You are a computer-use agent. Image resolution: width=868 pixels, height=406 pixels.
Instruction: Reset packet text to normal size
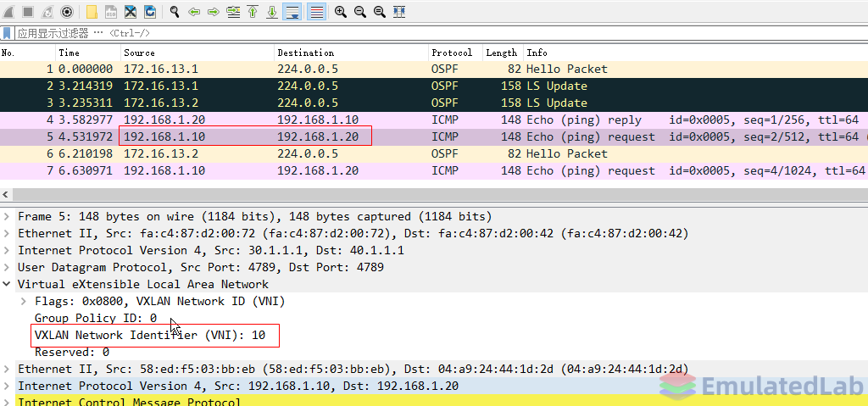tap(379, 12)
